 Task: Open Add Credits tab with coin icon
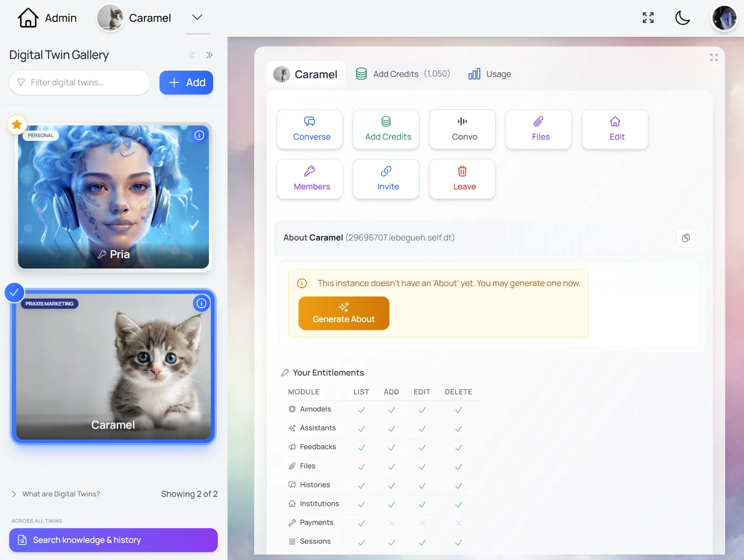click(x=403, y=74)
